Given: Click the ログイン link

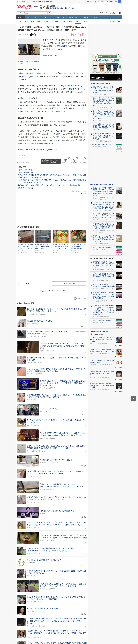Looking at the screenshot, I should tap(42, 8).
